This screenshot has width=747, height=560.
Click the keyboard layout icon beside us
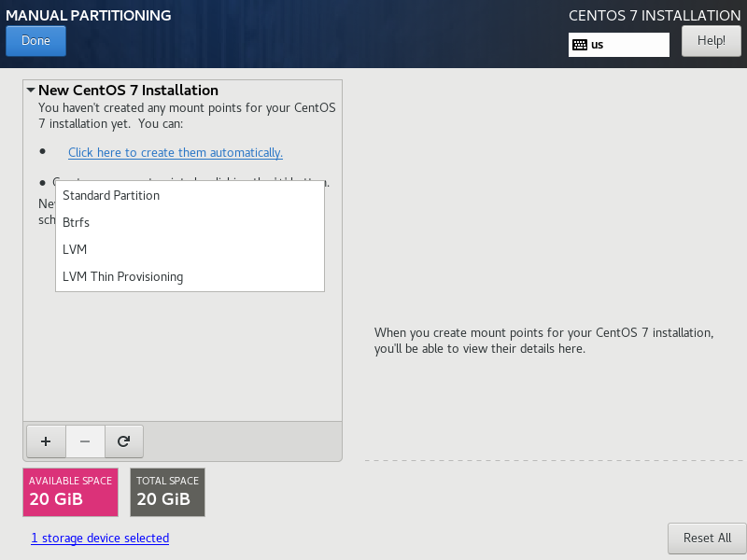pyautogui.click(x=580, y=45)
